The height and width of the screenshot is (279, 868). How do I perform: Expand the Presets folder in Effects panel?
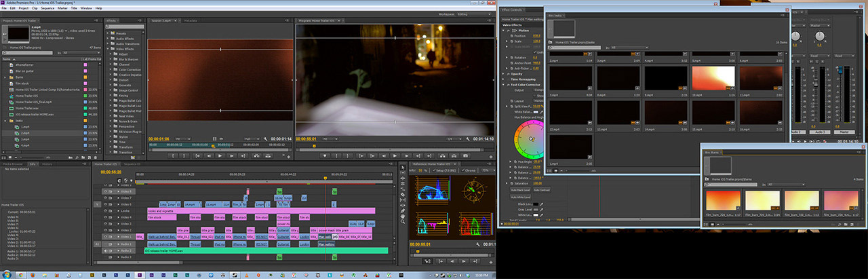[x=108, y=33]
